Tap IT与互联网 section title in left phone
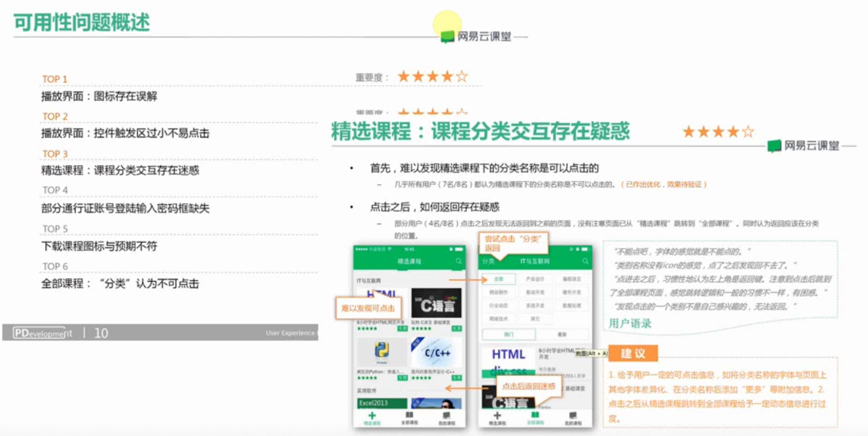Screen dimensions: 868x436 click(x=369, y=281)
